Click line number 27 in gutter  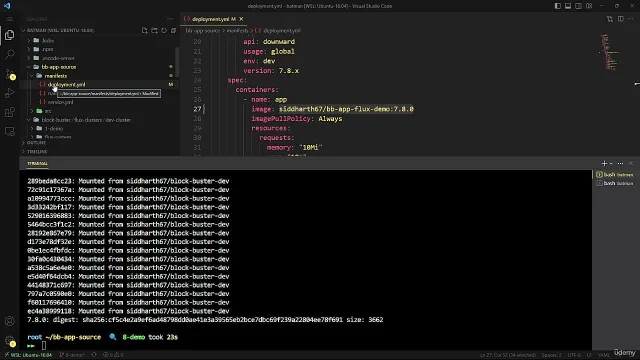coord(198,109)
